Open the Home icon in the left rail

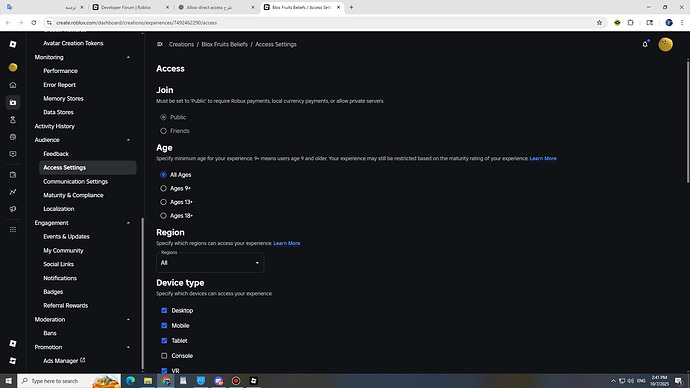point(13,85)
